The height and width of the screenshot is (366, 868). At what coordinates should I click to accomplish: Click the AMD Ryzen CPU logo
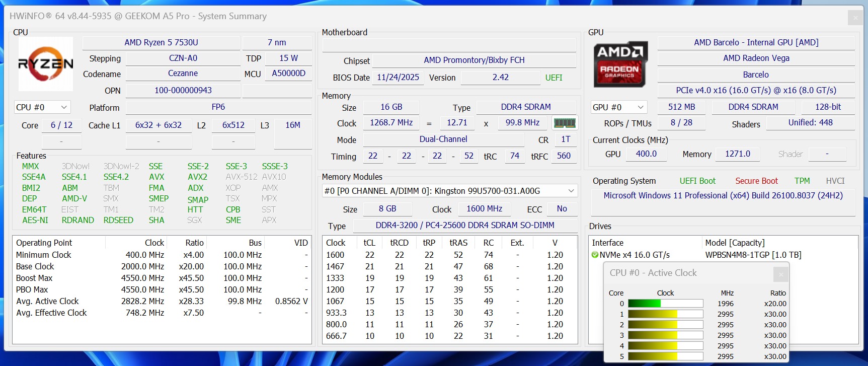click(46, 64)
